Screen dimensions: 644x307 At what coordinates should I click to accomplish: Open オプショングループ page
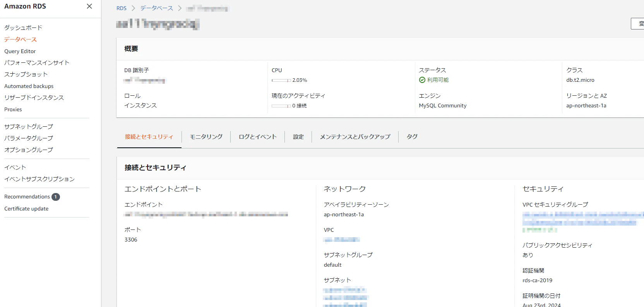(29, 150)
